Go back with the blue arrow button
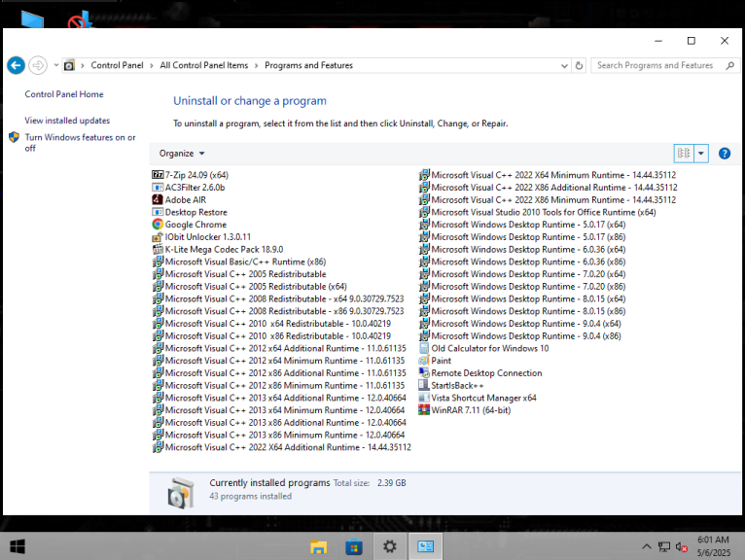 (16, 65)
